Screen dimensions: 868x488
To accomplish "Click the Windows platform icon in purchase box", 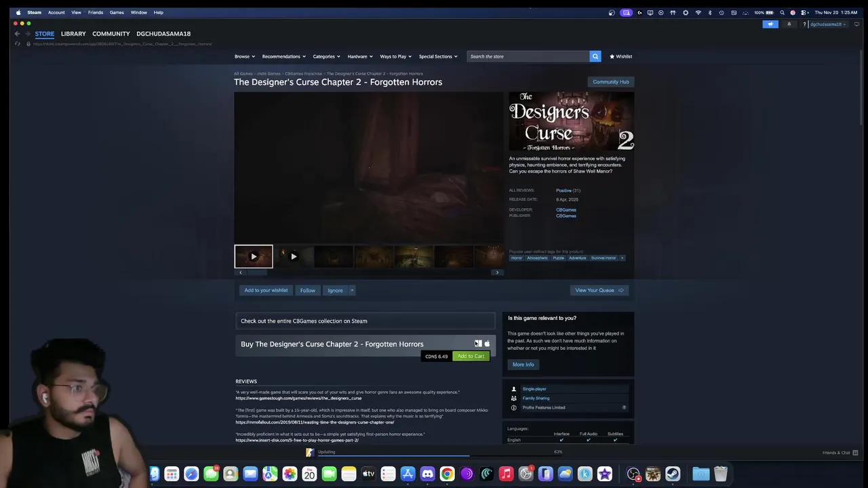I will (478, 344).
